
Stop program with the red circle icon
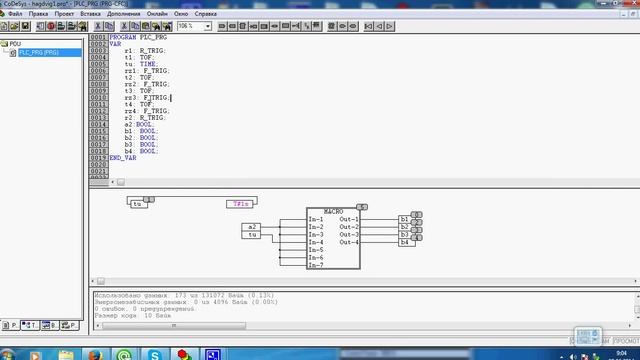click(x=51, y=26)
